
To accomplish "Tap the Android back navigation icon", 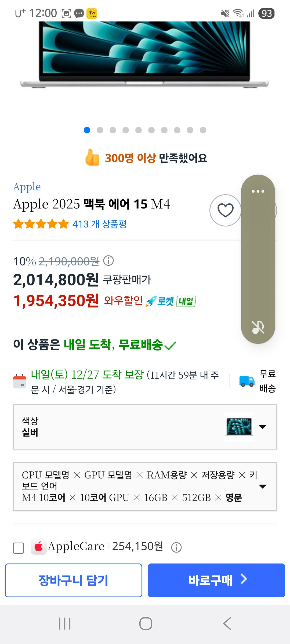I will tap(227, 623).
